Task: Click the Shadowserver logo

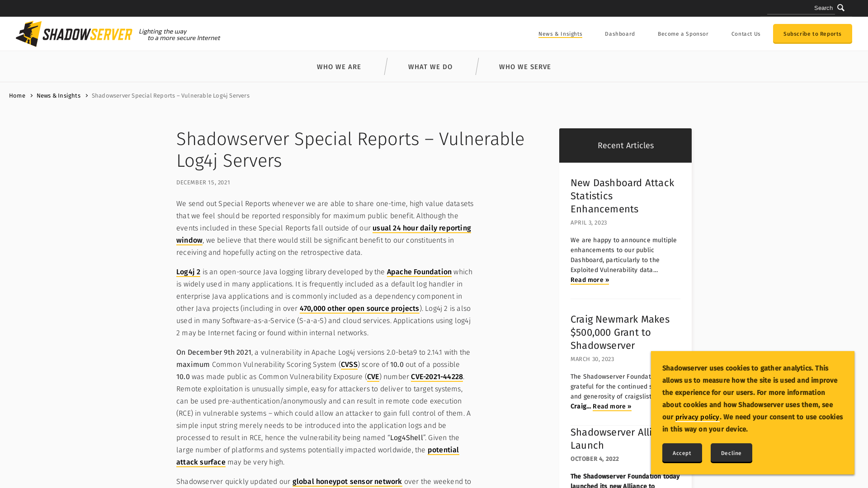Action: tap(118, 34)
